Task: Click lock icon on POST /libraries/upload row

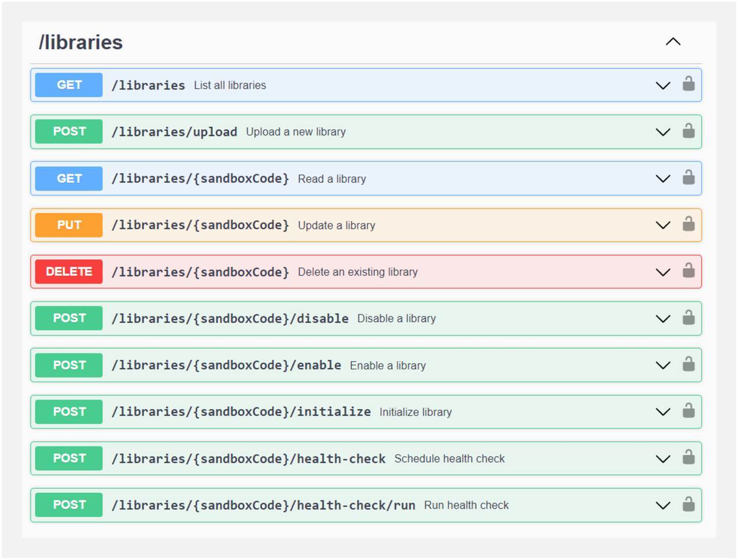Action: pos(688,131)
